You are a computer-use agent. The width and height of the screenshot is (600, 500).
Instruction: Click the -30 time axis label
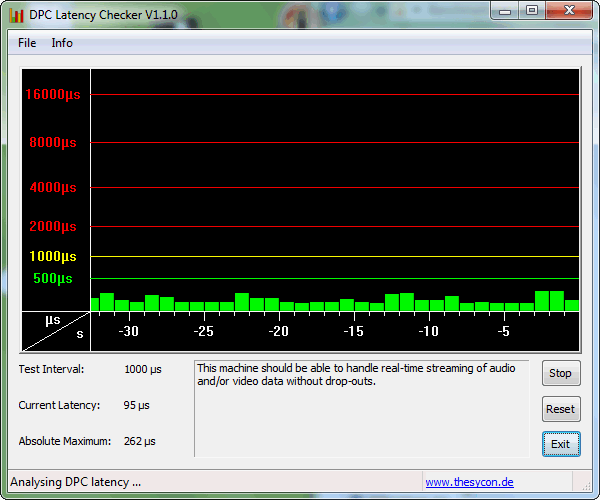[128, 331]
